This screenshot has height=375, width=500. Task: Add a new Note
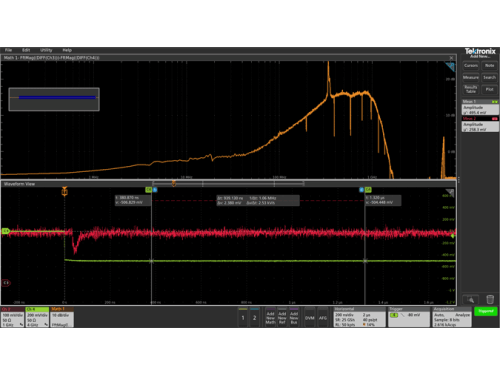[x=489, y=66]
